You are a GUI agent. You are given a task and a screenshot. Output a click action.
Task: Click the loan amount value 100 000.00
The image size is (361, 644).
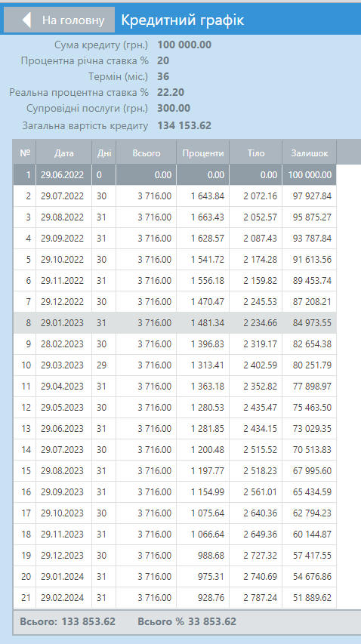coord(184,45)
